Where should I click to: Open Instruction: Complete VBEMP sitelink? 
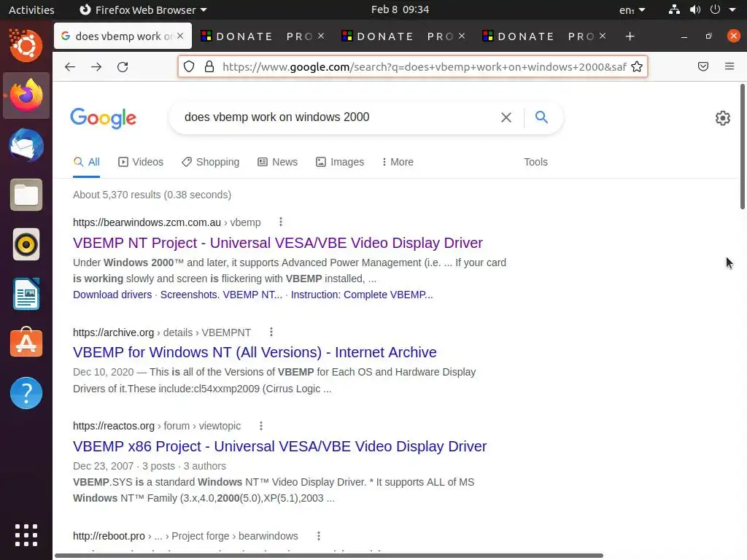tap(362, 295)
